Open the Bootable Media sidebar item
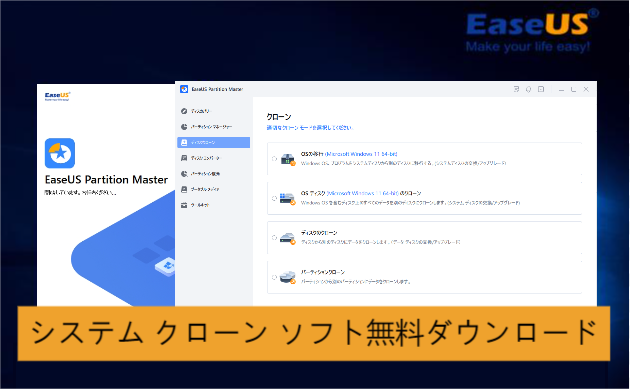This screenshot has height=389, width=630. (x=200, y=189)
